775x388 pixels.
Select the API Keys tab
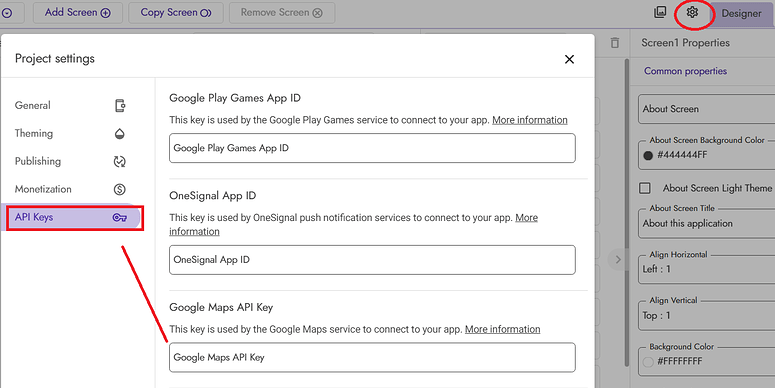[x=71, y=217]
